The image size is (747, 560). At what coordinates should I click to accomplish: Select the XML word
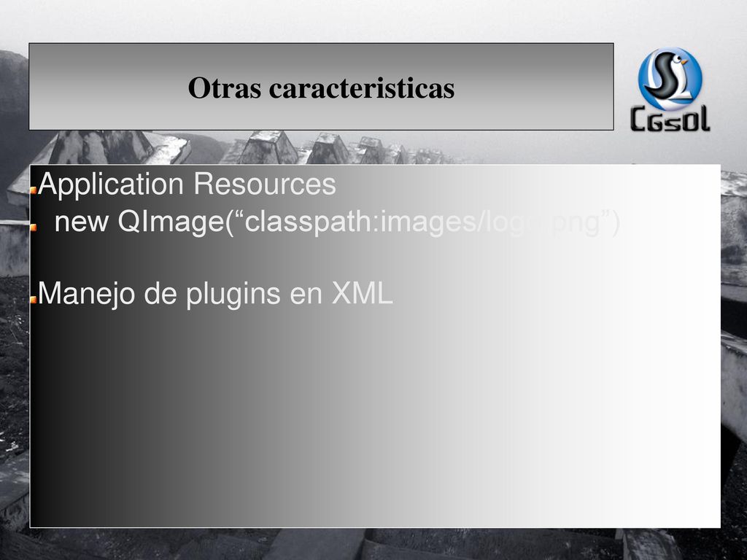point(362,292)
